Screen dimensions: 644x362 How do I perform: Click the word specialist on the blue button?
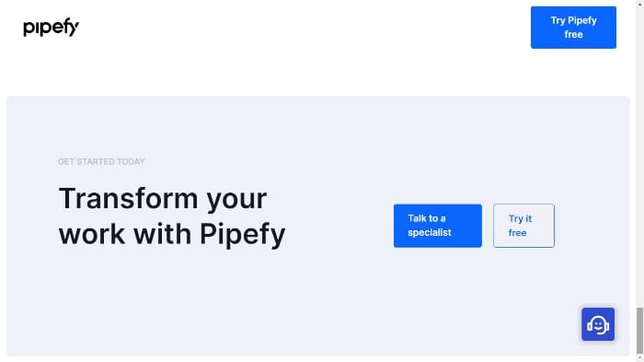[x=430, y=233]
